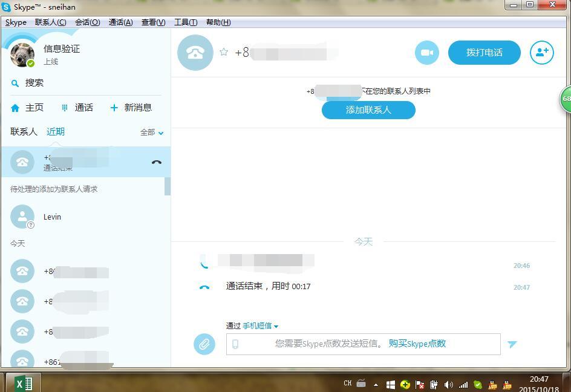This screenshot has height=392, width=571.
Task: Click the home house icon
Action: 15,108
